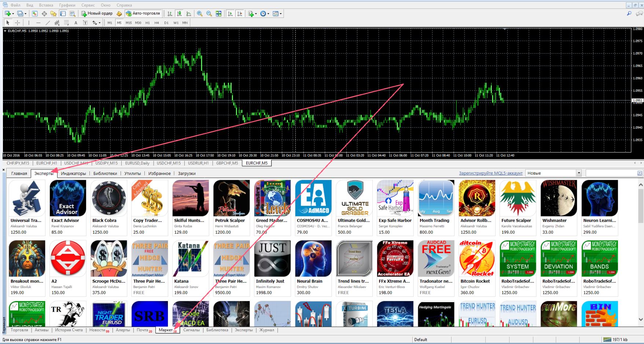Select the text label 'A' tool

(76, 23)
